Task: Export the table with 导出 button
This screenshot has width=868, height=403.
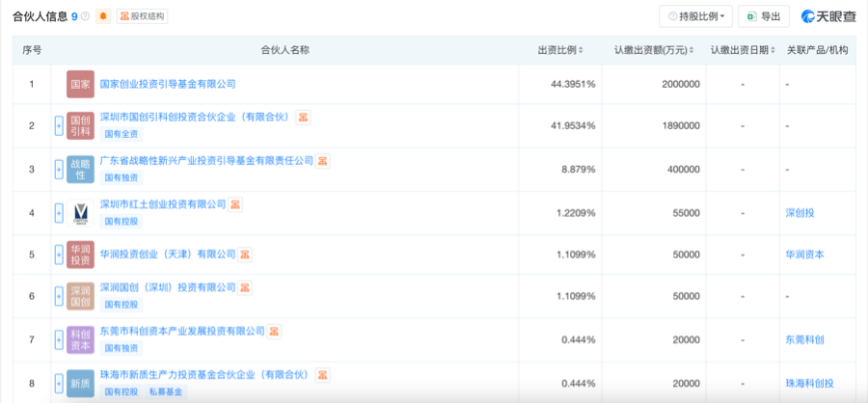Action: pos(762,16)
